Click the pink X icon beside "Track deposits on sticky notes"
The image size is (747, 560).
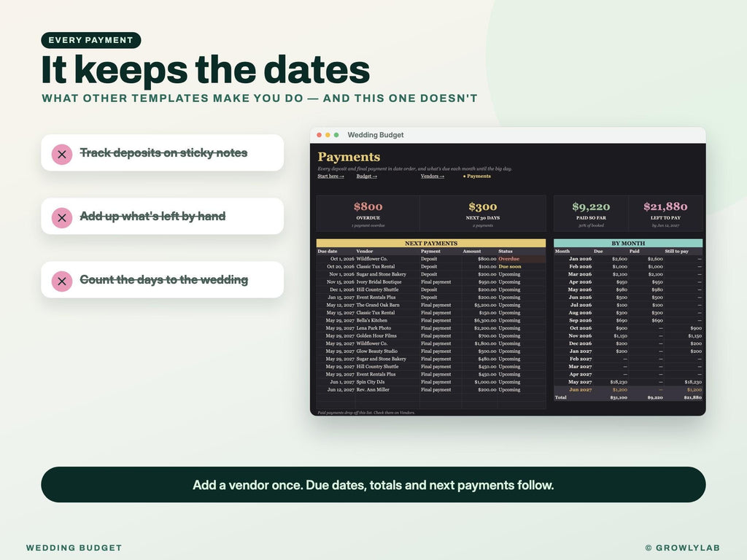pyautogui.click(x=62, y=155)
